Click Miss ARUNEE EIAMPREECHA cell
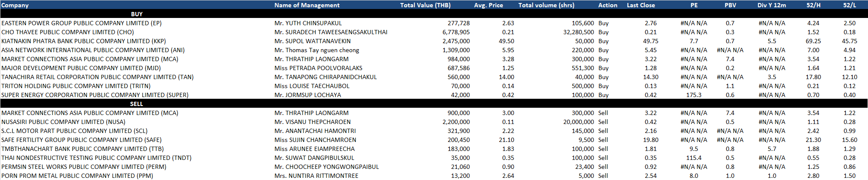868x180 pixels. pyautogui.click(x=315, y=149)
